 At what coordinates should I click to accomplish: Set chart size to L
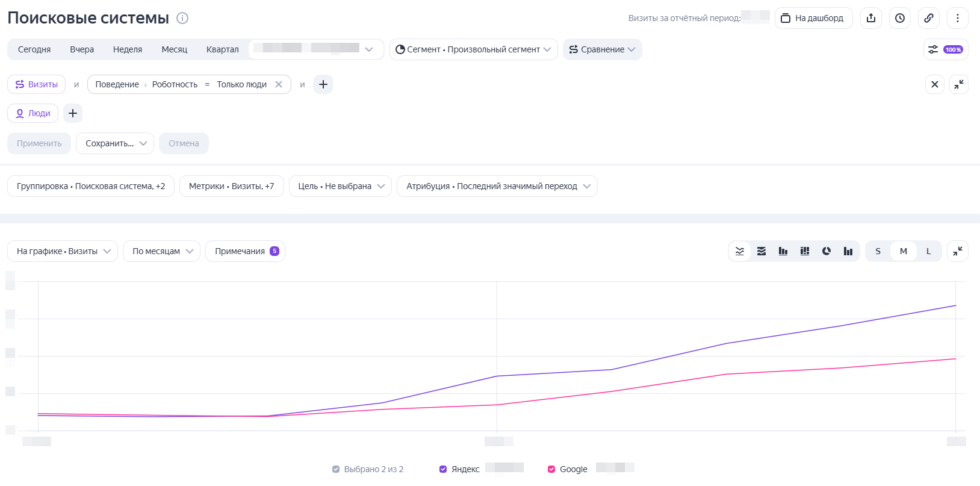coord(929,251)
